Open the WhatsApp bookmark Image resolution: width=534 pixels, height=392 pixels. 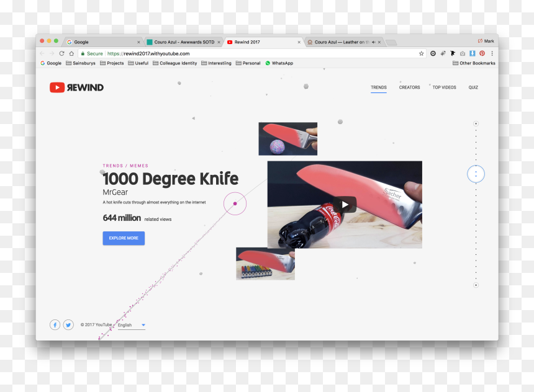click(x=279, y=63)
